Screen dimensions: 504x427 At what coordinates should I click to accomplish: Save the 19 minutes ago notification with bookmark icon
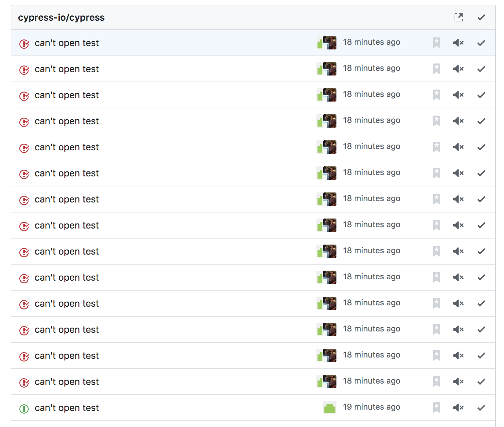click(x=437, y=408)
